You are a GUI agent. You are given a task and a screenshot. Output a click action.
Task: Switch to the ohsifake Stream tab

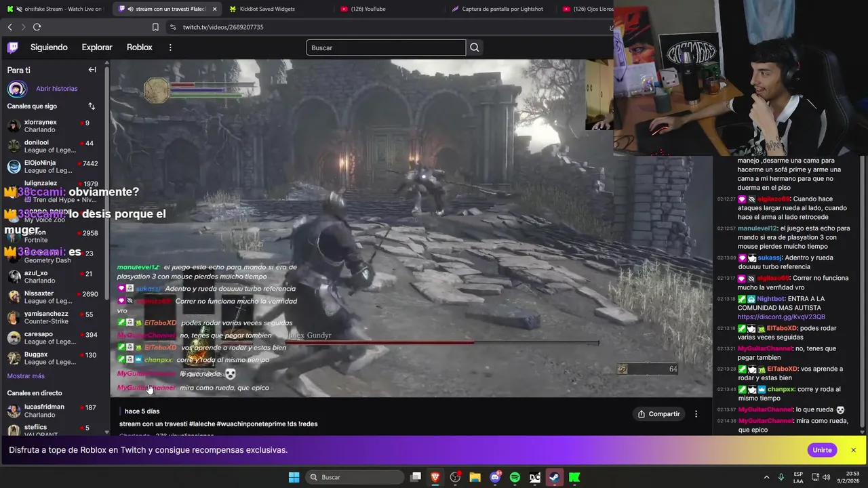click(x=56, y=9)
